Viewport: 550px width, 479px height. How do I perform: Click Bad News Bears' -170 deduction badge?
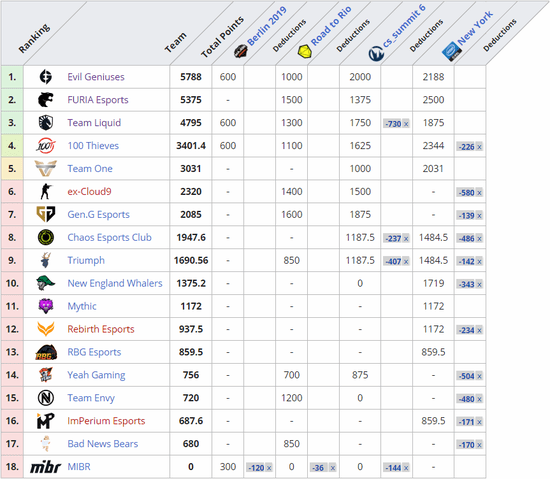470,445
